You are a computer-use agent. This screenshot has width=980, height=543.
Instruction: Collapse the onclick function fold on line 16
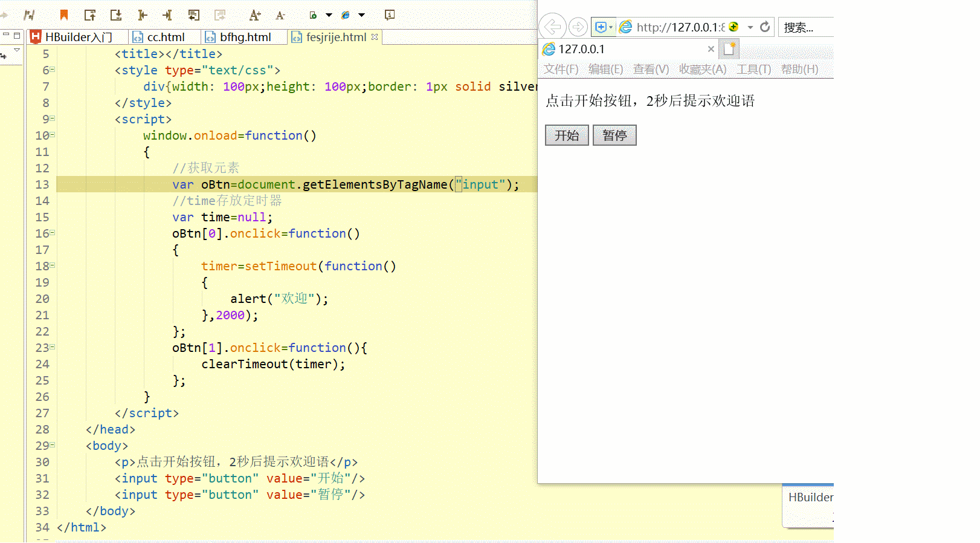click(x=53, y=233)
